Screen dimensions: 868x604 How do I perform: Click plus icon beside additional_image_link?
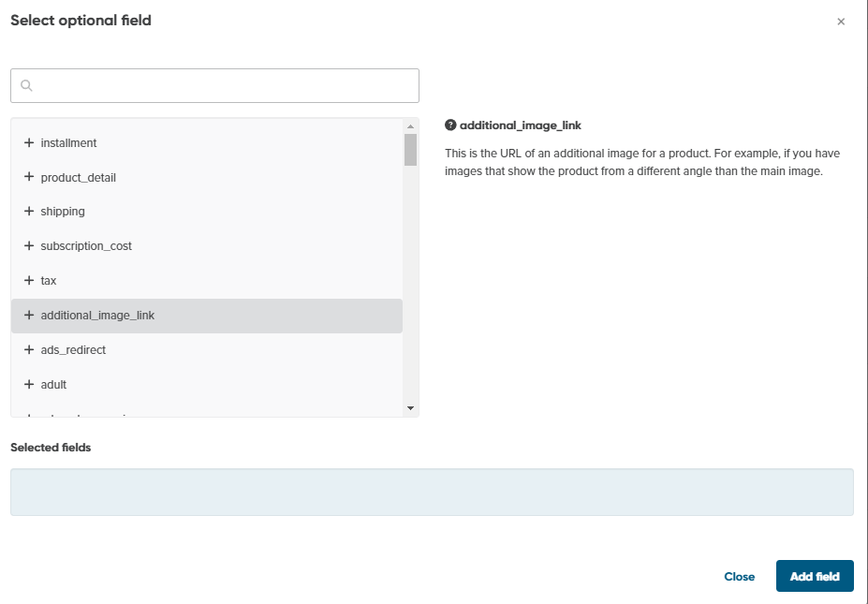tap(29, 316)
